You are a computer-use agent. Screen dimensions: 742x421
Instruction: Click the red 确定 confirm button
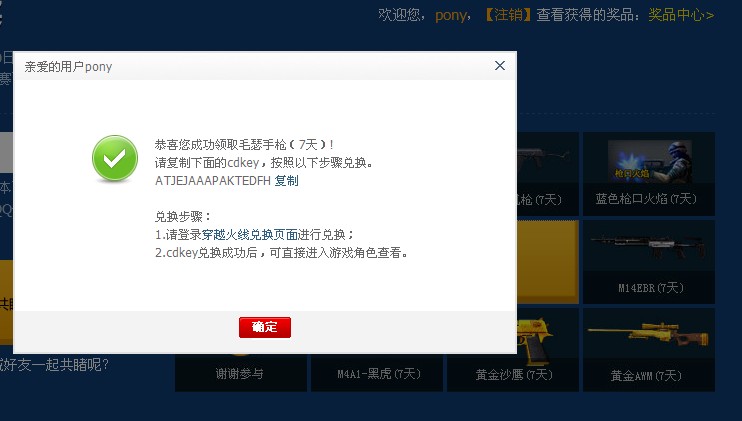tap(265, 327)
